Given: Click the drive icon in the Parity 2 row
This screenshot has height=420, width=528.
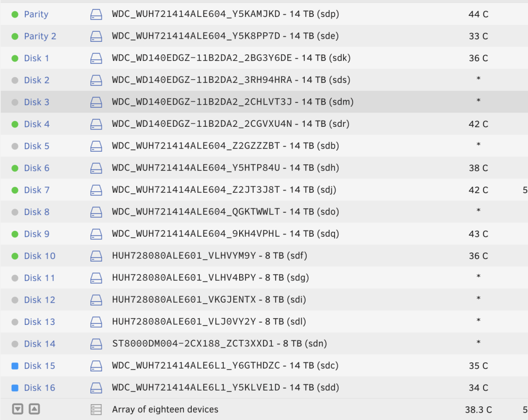Looking at the screenshot, I should click(96, 36).
